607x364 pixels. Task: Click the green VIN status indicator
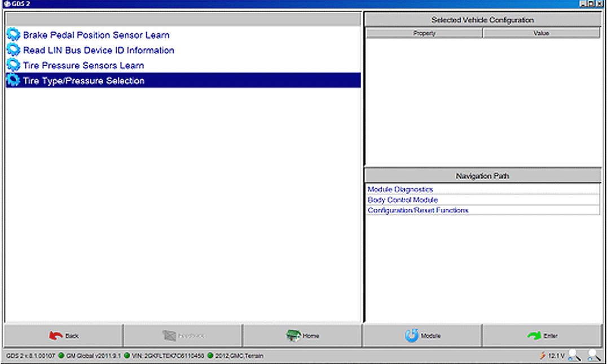tap(127, 356)
